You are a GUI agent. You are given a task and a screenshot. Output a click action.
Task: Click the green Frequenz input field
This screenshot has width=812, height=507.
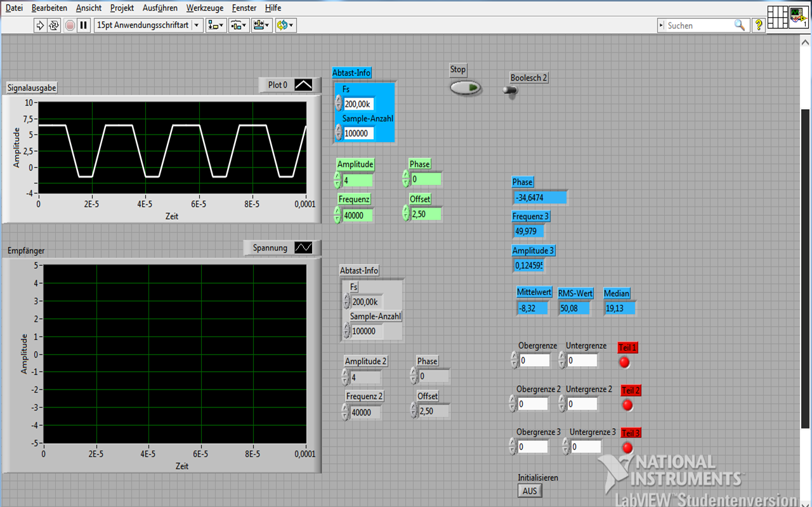coord(358,216)
